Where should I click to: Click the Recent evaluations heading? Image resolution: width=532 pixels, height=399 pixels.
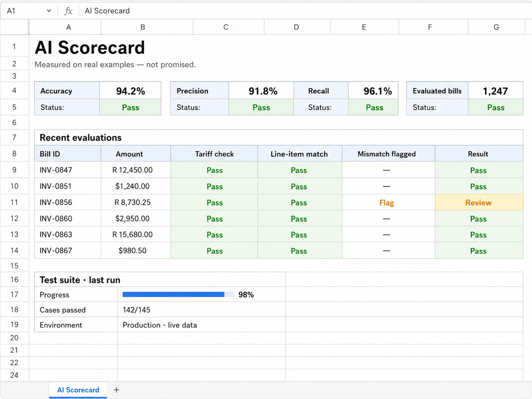click(x=80, y=137)
